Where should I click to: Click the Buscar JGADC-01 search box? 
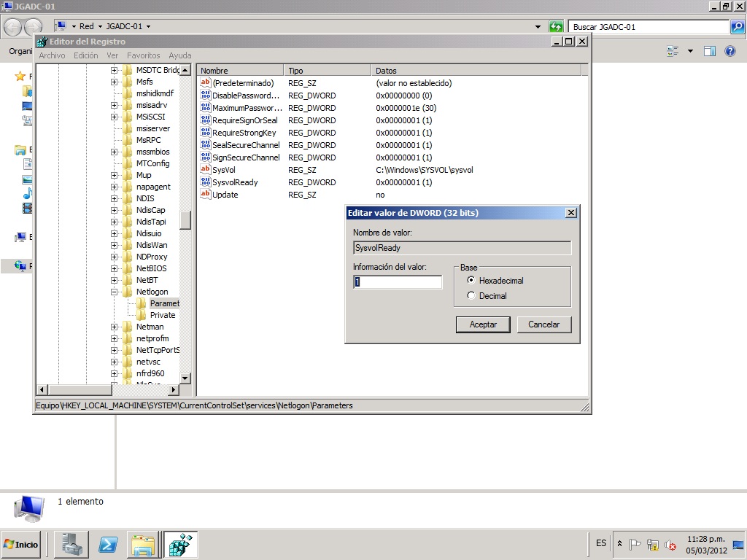coord(649,27)
